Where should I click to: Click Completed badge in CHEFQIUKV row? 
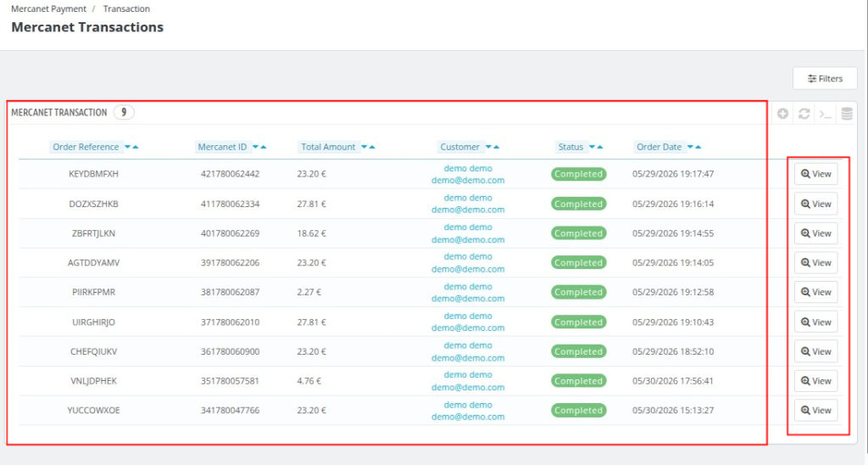point(578,351)
